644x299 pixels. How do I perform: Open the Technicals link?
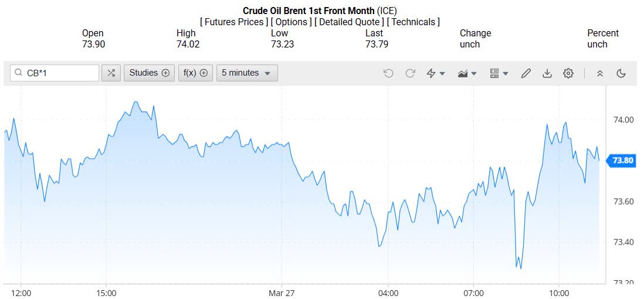413,22
